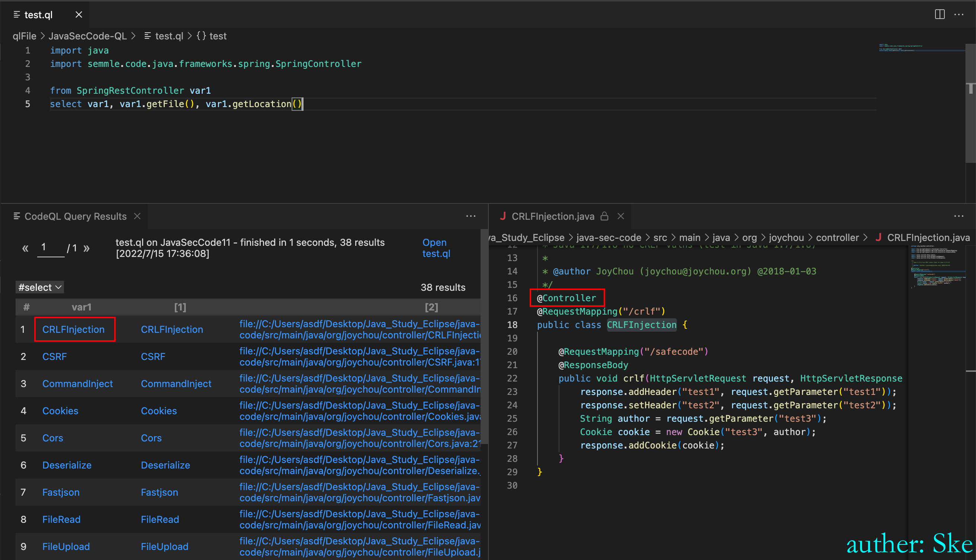Close the CRLFInjection.java tab

[620, 216]
